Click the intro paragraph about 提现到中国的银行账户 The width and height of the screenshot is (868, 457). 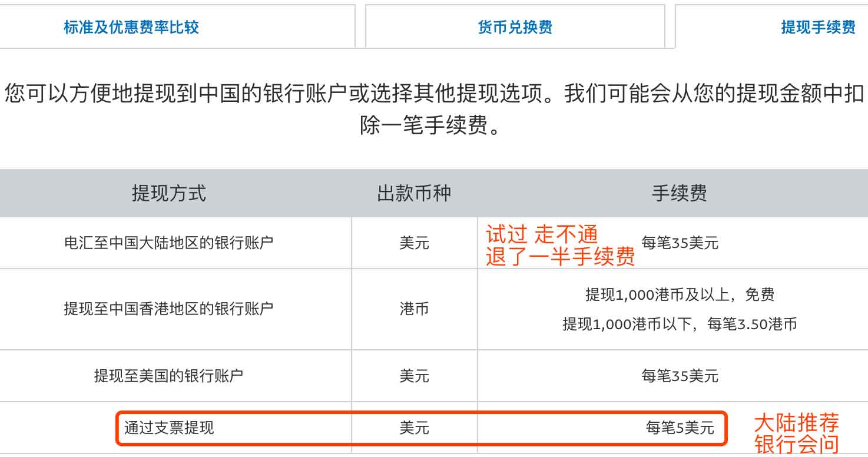coord(434,109)
